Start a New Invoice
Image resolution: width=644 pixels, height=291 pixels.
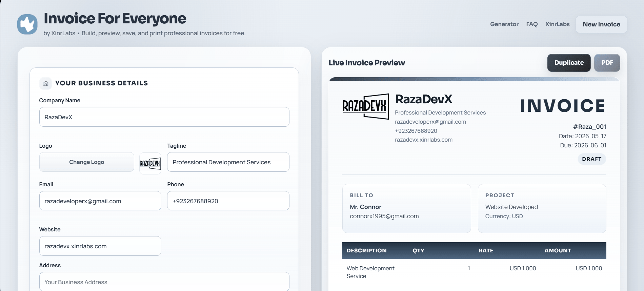[x=601, y=24]
